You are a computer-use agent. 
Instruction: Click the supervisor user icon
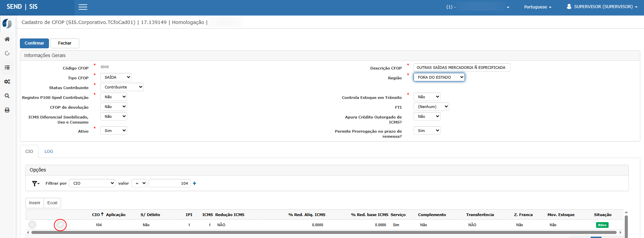(x=569, y=6)
